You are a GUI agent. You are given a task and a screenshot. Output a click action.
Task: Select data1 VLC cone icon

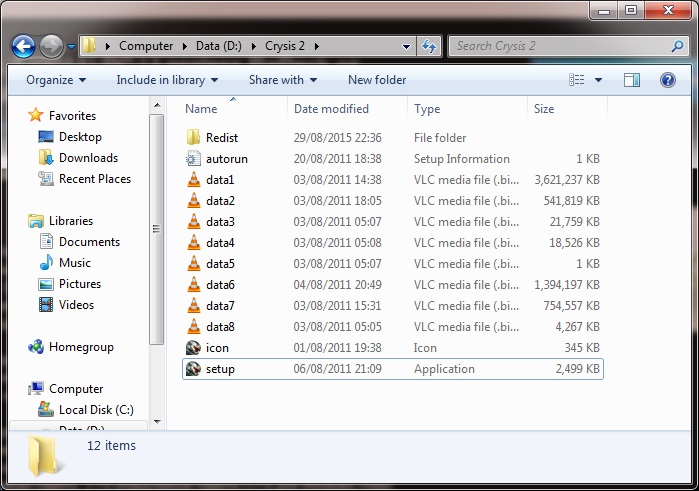point(193,179)
